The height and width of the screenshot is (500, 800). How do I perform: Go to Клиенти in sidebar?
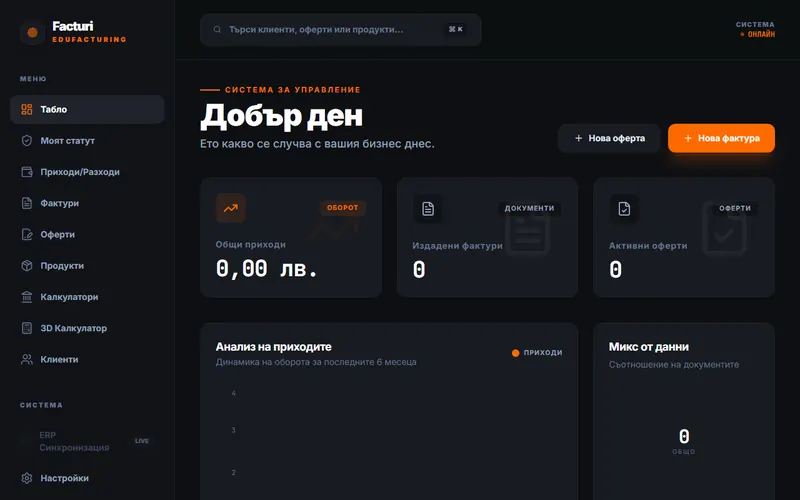(x=87, y=359)
